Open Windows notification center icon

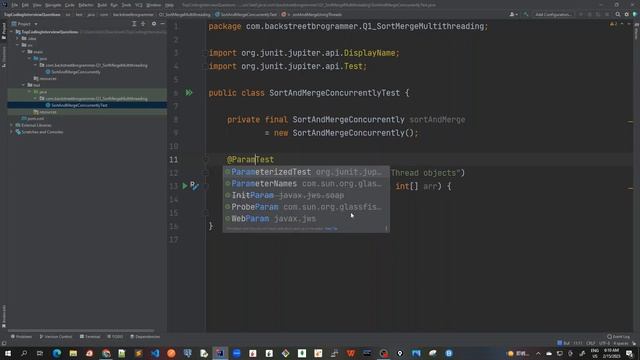(x=629, y=353)
